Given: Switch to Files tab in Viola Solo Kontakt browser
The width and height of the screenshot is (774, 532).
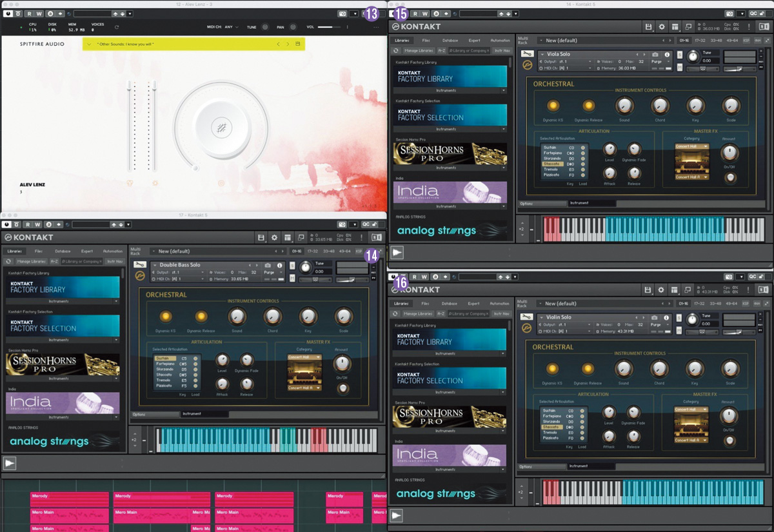Looking at the screenshot, I should 426,40.
